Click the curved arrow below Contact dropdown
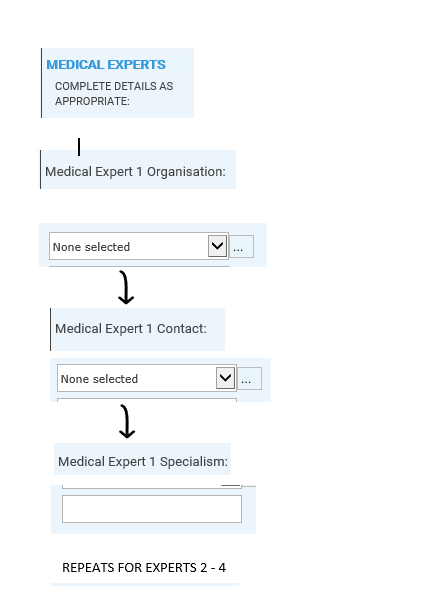The image size is (445, 612). pyautogui.click(x=127, y=421)
